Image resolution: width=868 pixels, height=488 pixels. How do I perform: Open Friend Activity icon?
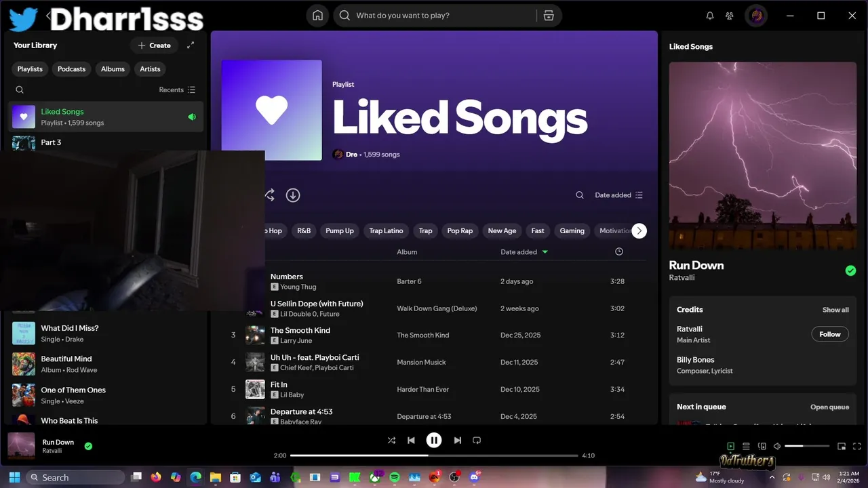click(x=730, y=16)
